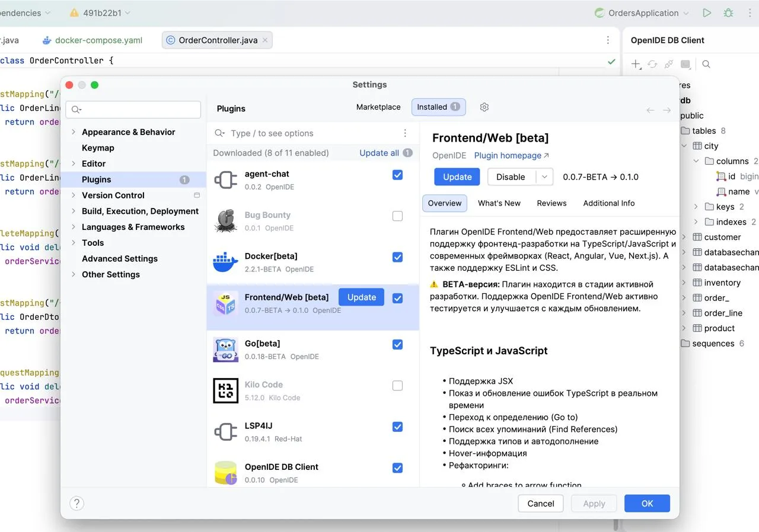Click the yellow warning icon near 491b22b1
Viewport: 759px width, 532px height.
74,12
